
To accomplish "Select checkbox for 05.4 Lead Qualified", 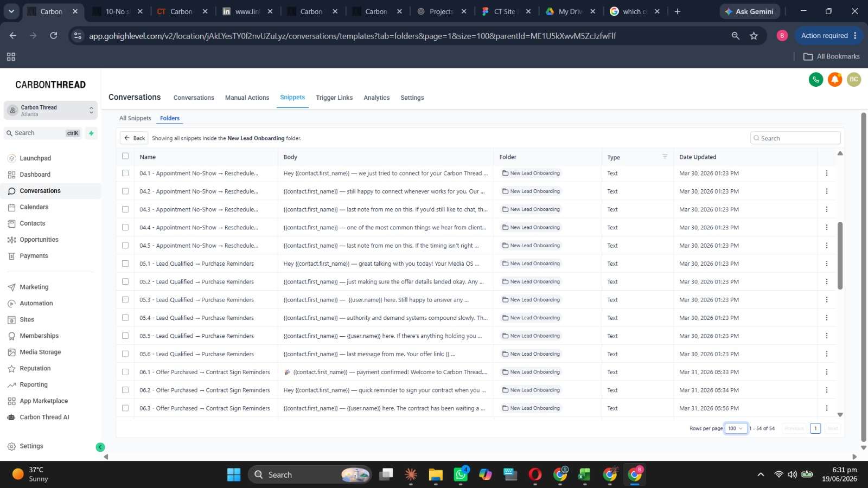I will click(x=125, y=318).
